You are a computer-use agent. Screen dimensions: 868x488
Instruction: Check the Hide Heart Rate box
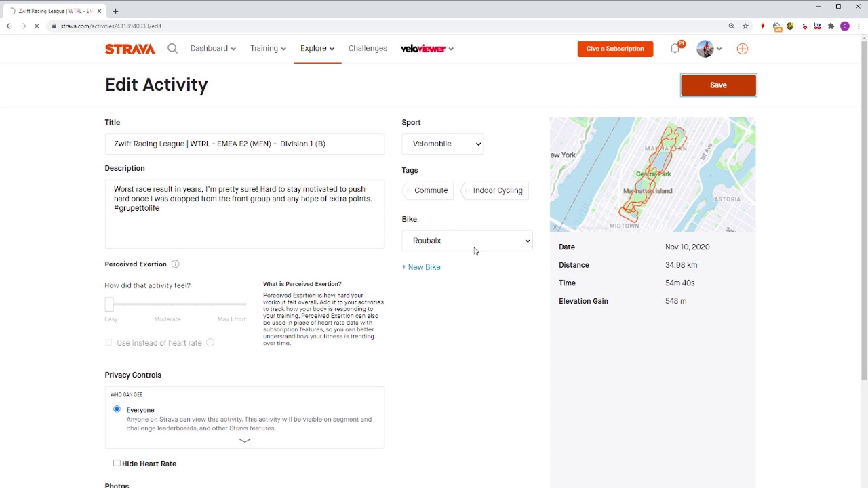(x=117, y=463)
